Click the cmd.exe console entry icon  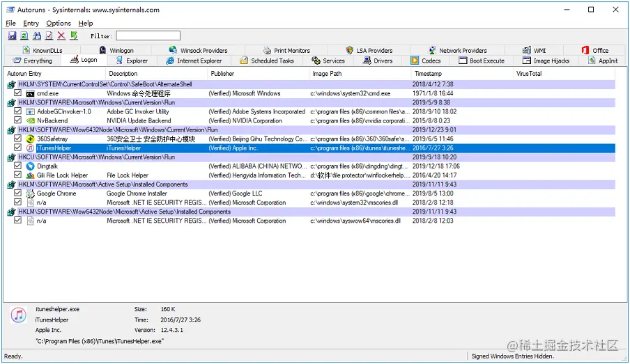click(30, 93)
